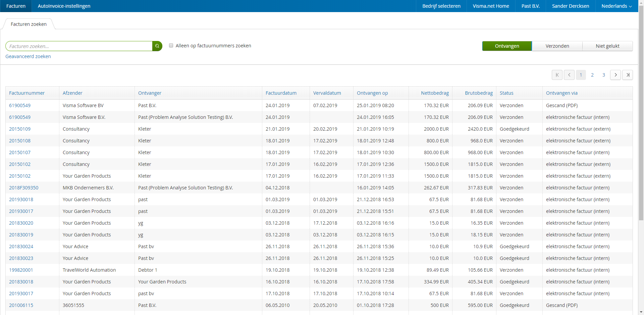Open AutoInvoice-instellingen menu

tap(64, 6)
